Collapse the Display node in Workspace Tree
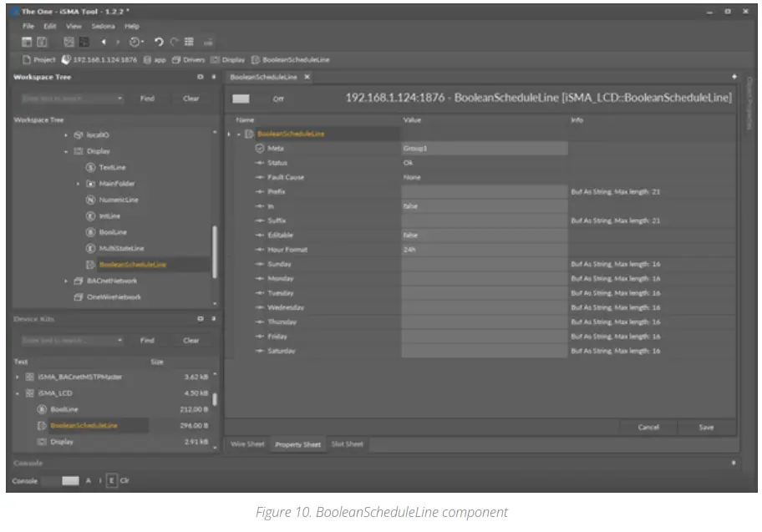Screen dimensions: 762x532 pos(66,152)
